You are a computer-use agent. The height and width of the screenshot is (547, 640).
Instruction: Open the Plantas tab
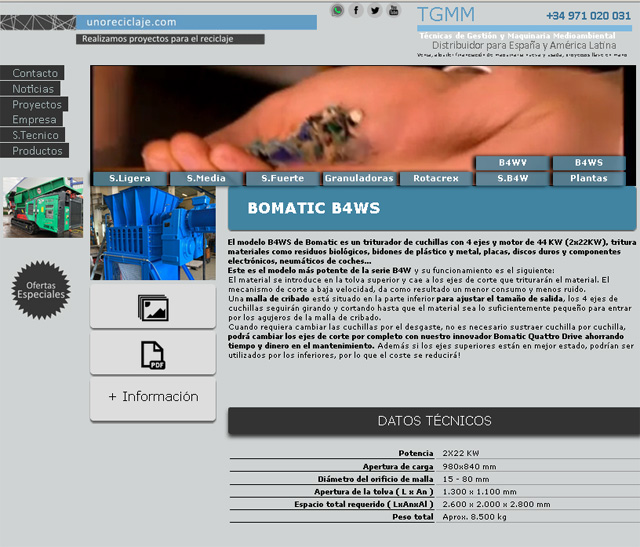click(x=588, y=179)
